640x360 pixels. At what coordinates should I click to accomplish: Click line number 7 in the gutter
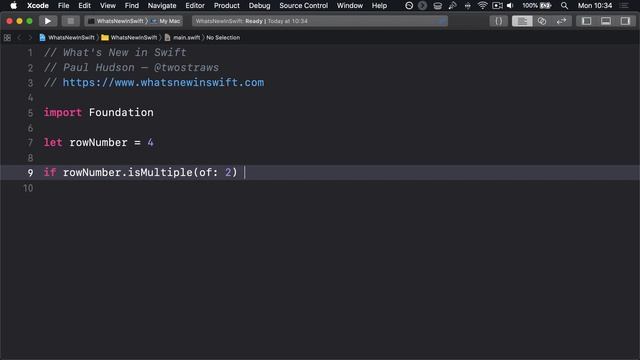pos(30,142)
